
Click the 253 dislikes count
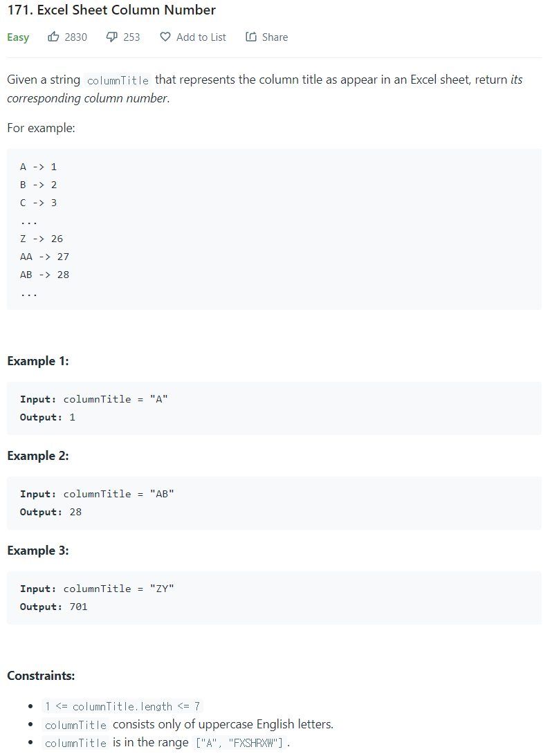click(x=131, y=37)
